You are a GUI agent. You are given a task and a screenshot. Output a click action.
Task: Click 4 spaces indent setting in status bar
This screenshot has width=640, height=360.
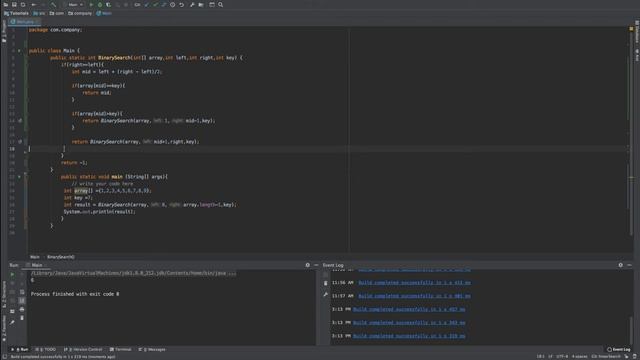pyautogui.click(x=580, y=357)
